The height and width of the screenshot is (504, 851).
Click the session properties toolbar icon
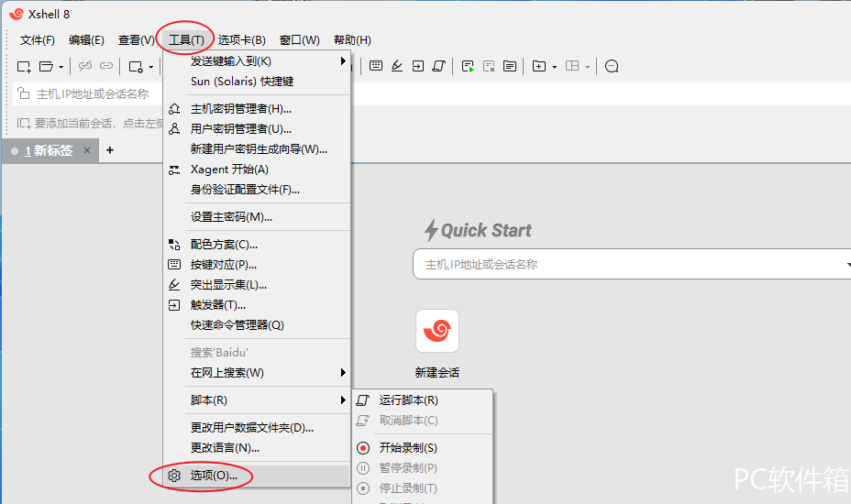pos(136,67)
